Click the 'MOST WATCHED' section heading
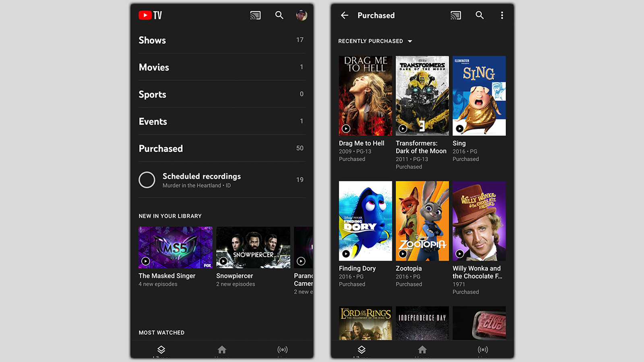This screenshot has width=644, height=362. pyautogui.click(x=161, y=333)
